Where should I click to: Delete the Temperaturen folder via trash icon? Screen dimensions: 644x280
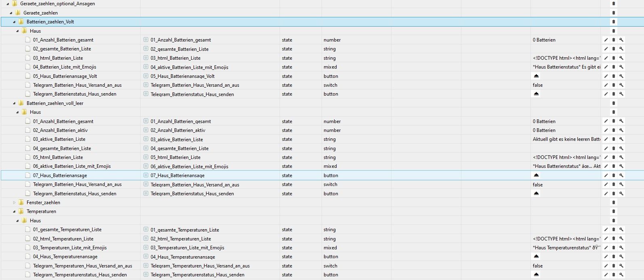[614, 211]
